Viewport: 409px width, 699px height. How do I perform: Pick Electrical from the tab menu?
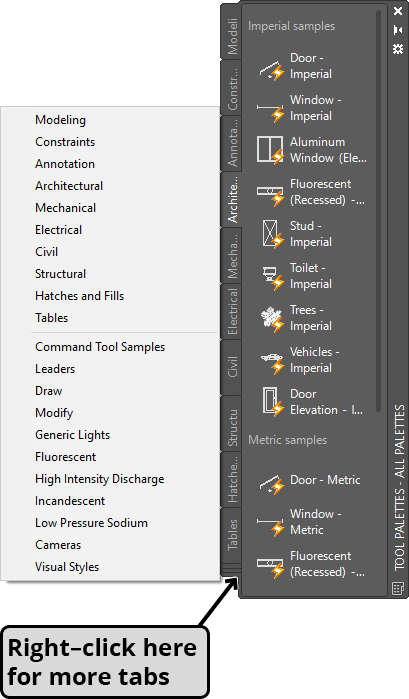coord(58,230)
